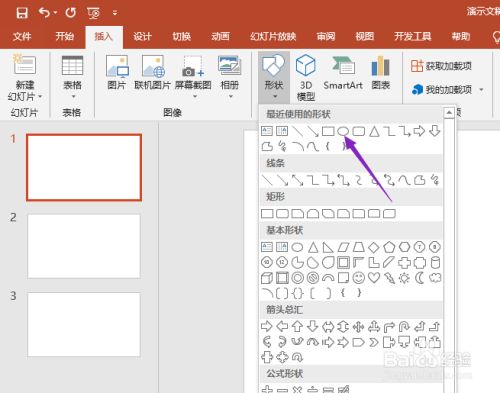Image resolution: width=500 pixels, height=393 pixels.
Task: Select the donut ring shape
Action: [x=297, y=278]
